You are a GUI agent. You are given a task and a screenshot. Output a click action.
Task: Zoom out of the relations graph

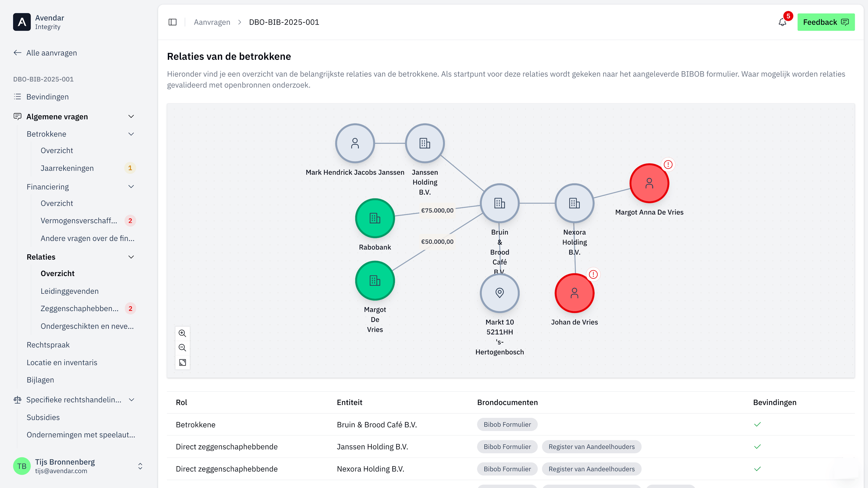point(182,348)
